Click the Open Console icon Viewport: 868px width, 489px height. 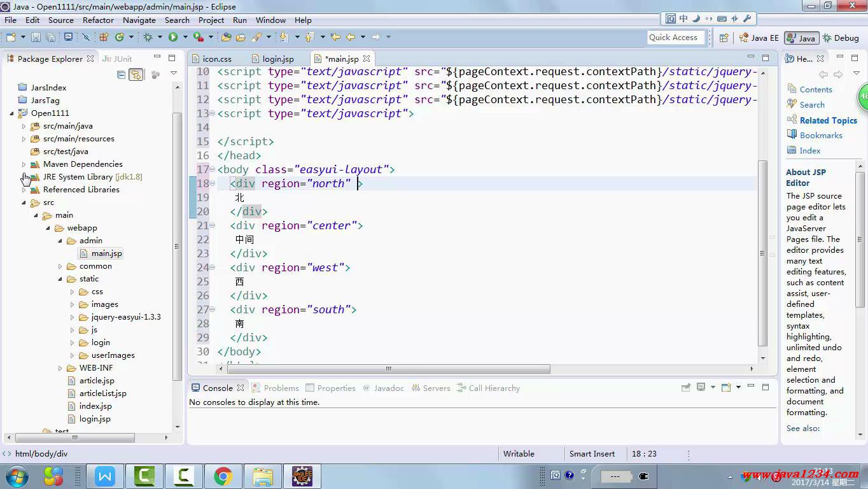[x=726, y=387]
